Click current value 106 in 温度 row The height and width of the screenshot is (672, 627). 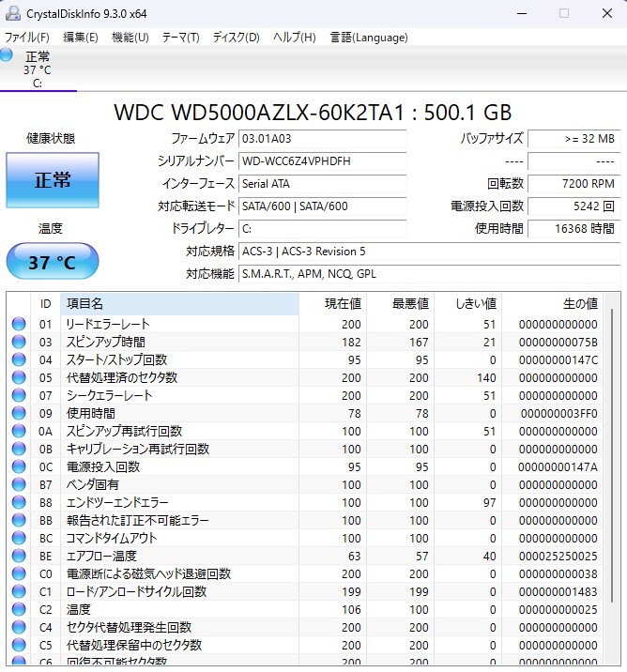click(x=351, y=609)
